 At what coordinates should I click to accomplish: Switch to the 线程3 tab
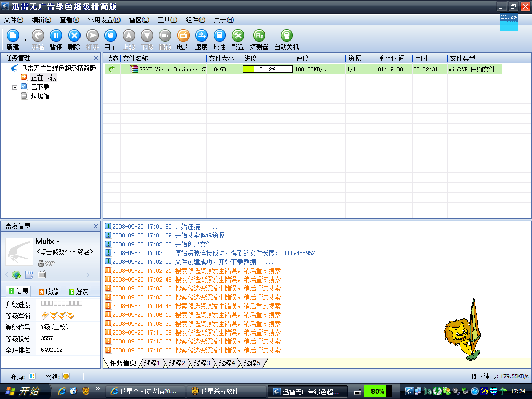tap(202, 363)
